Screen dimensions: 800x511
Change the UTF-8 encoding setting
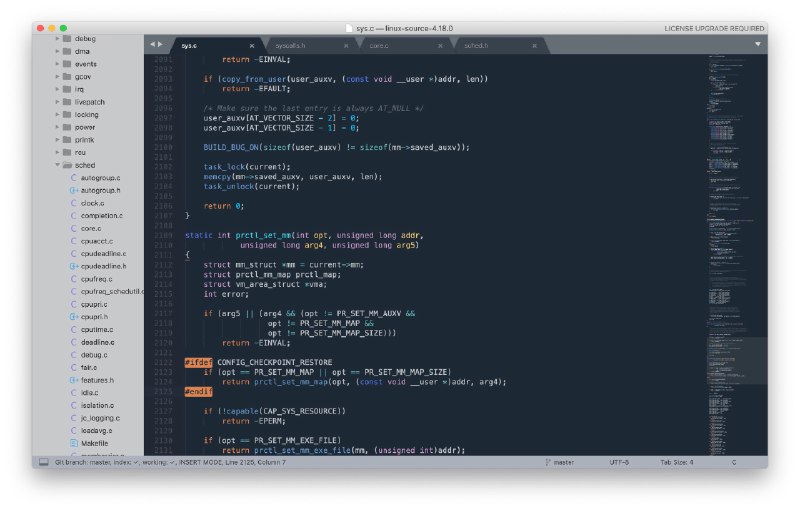tap(618, 462)
